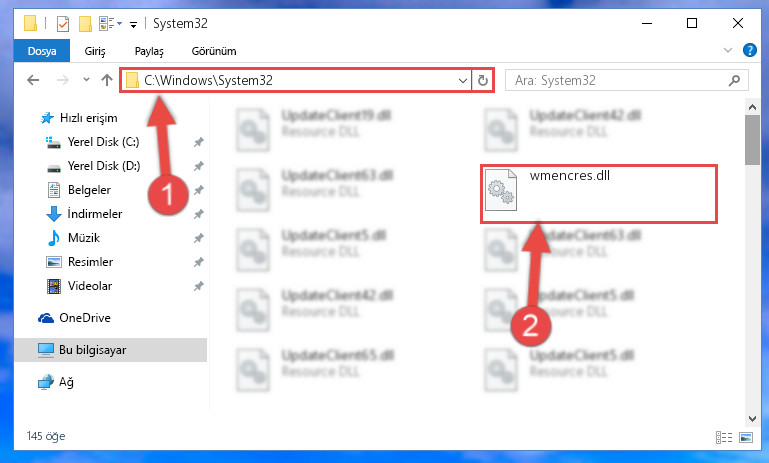Screen dimensions: 769x463
Task: Go back with the left arrow button
Action: coord(33,80)
